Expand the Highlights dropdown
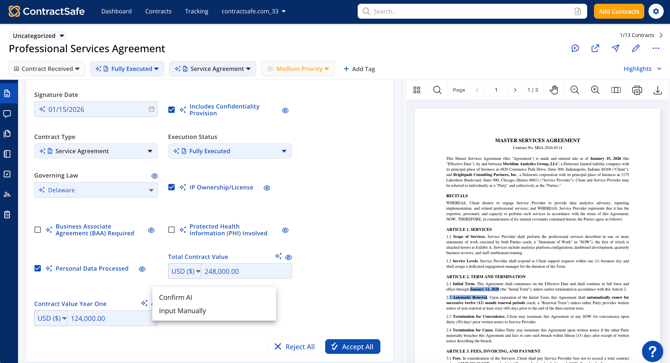Viewport: 670px width, 363px height. coord(642,69)
